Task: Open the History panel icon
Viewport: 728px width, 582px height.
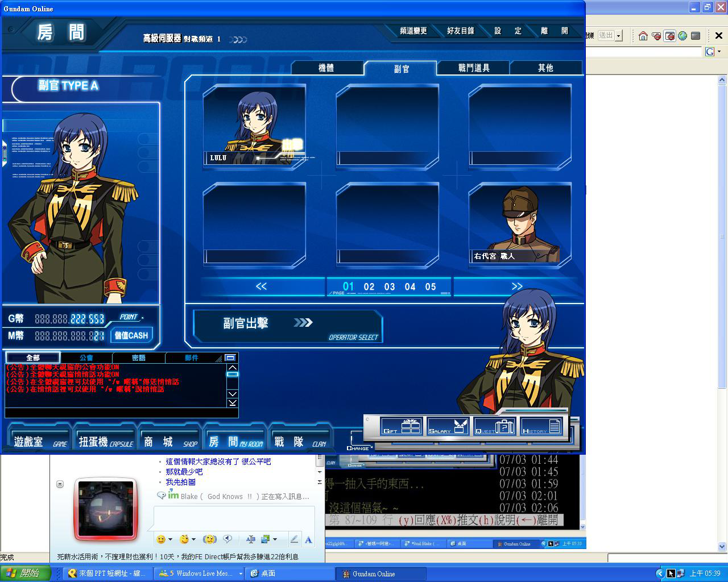Action: pos(541,426)
